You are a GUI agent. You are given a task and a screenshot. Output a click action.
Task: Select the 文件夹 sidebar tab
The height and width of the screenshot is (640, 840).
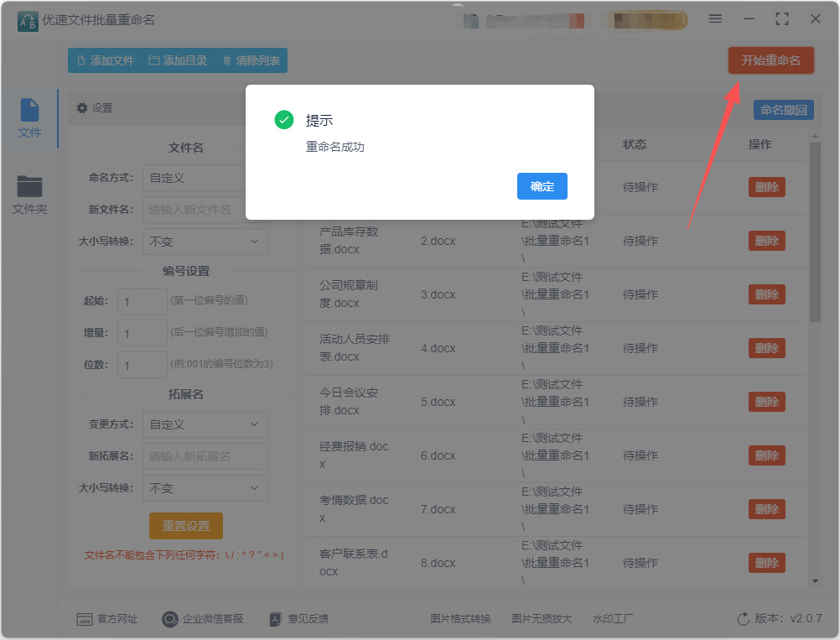click(x=29, y=195)
